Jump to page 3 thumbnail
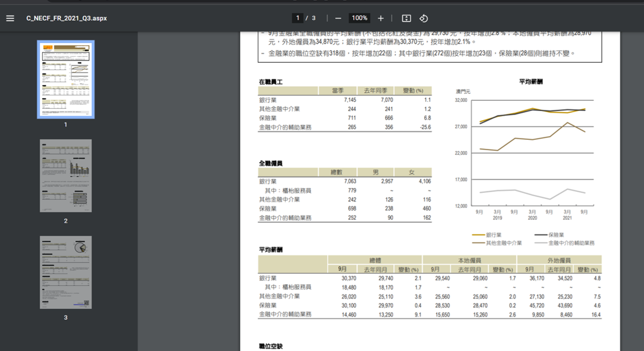This screenshot has height=351, width=644. [66, 272]
